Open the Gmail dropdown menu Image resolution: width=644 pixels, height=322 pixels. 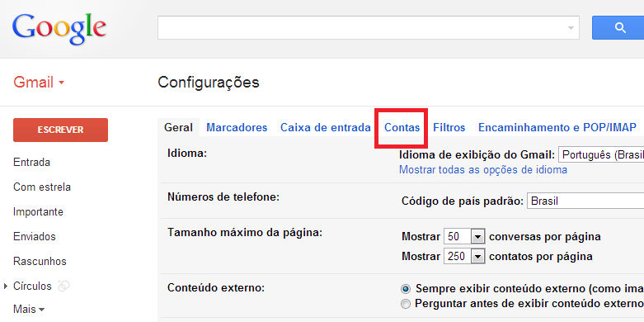point(39,83)
